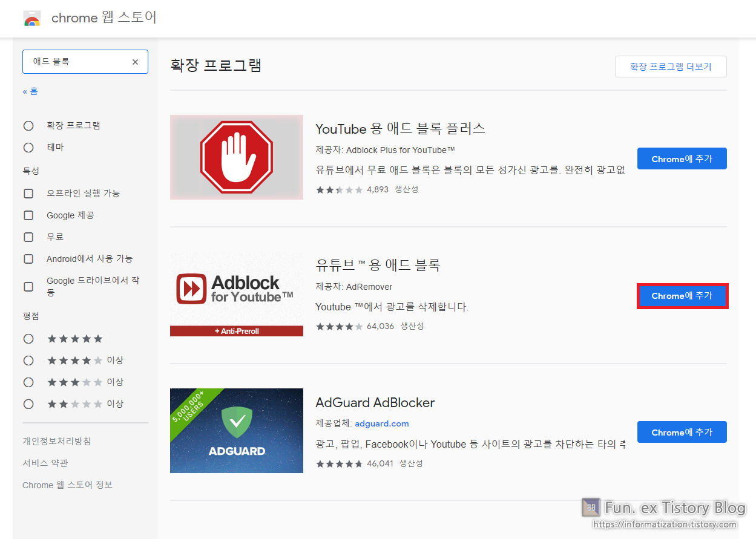This screenshot has height=539, width=756.
Task: Check the Google 제공 checkbox
Action: [28, 215]
